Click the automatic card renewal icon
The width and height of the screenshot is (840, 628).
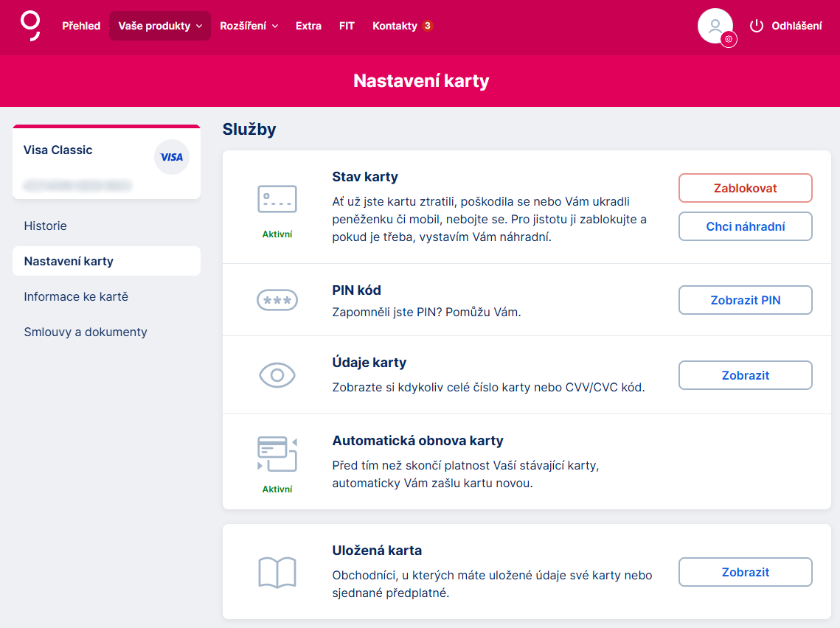pos(277,454)
